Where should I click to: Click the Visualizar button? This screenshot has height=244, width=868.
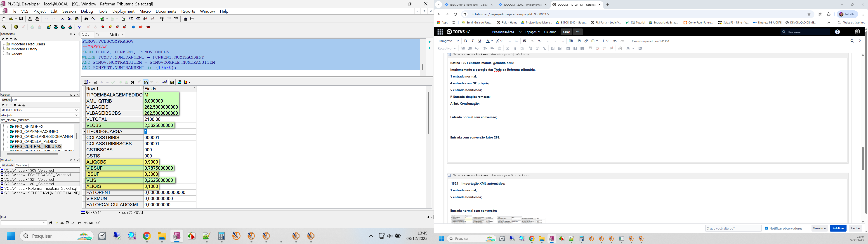[819, 228]
